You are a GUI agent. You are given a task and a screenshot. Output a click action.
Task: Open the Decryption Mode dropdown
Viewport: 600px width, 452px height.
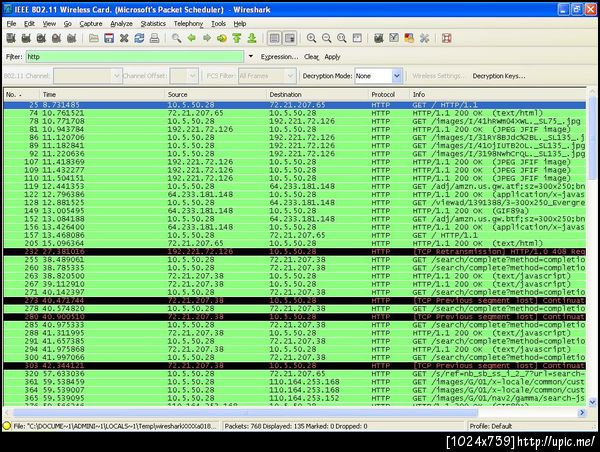coord(378,76)
